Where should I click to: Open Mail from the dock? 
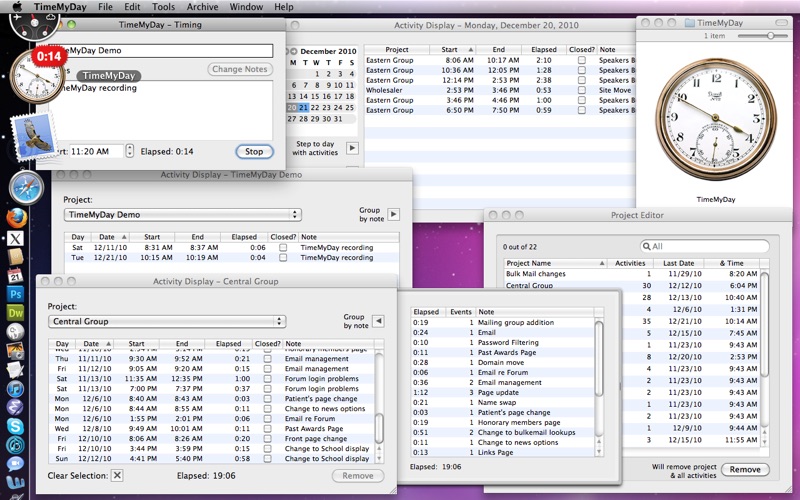(x=34, y=136)
